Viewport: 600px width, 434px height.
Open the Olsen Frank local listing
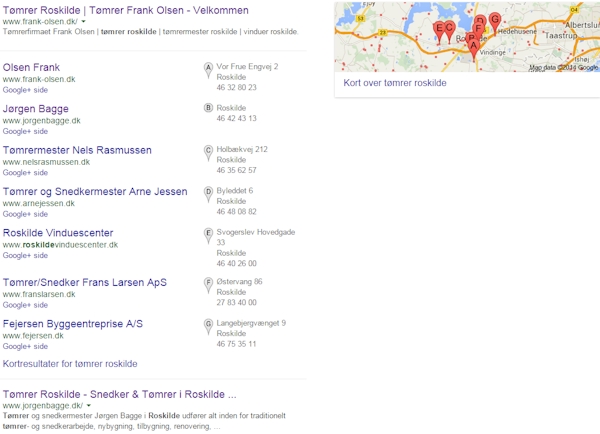point(31,67)
